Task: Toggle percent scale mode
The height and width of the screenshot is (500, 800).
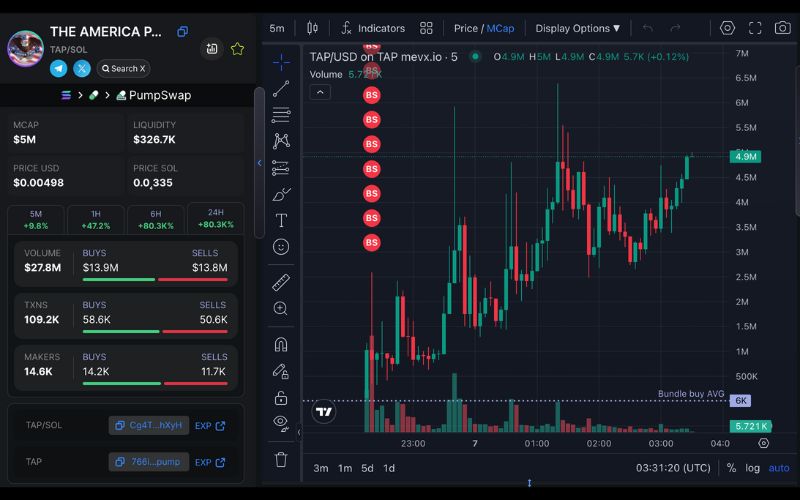Action: click(731, 468)
